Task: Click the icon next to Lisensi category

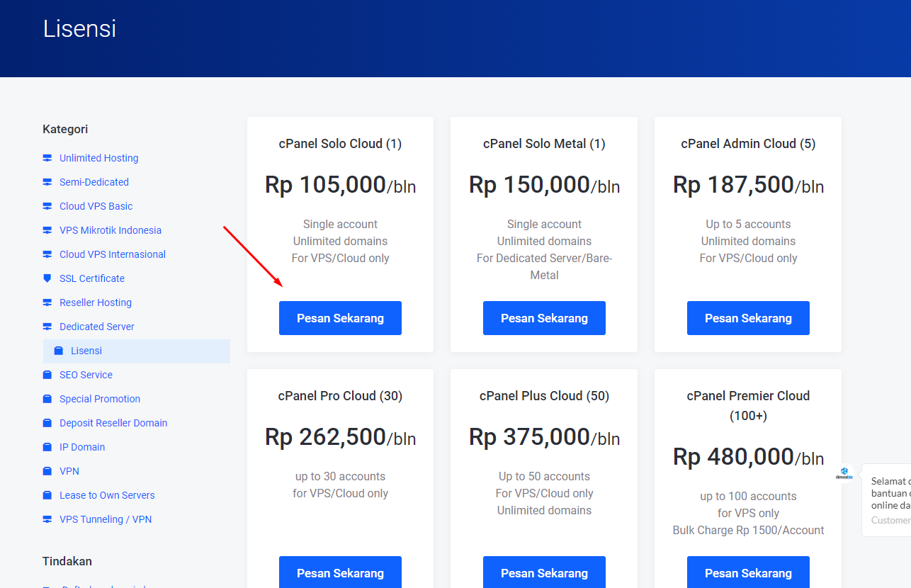Action: tap(59, 351)
